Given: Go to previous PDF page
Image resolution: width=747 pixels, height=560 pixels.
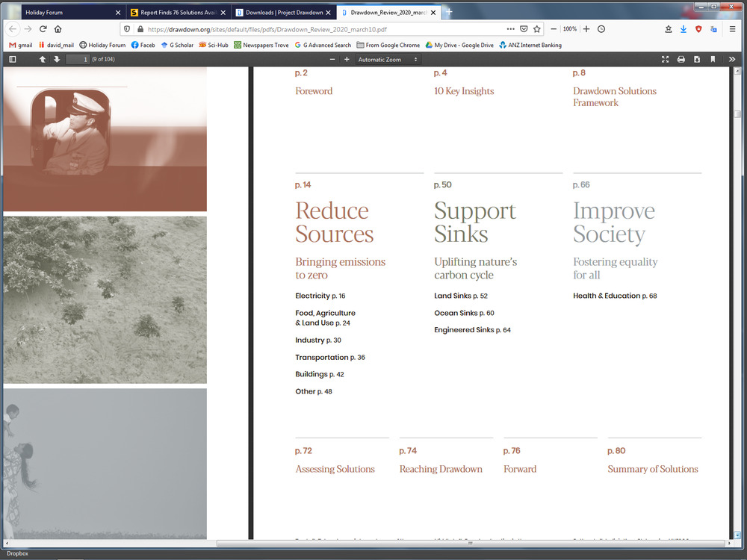Looking at the screenshot, I should coord(43,59).
